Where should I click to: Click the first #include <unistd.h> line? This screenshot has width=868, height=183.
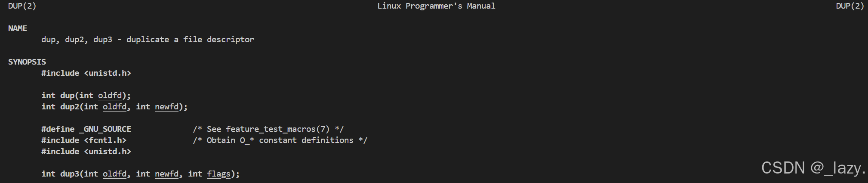86,73
